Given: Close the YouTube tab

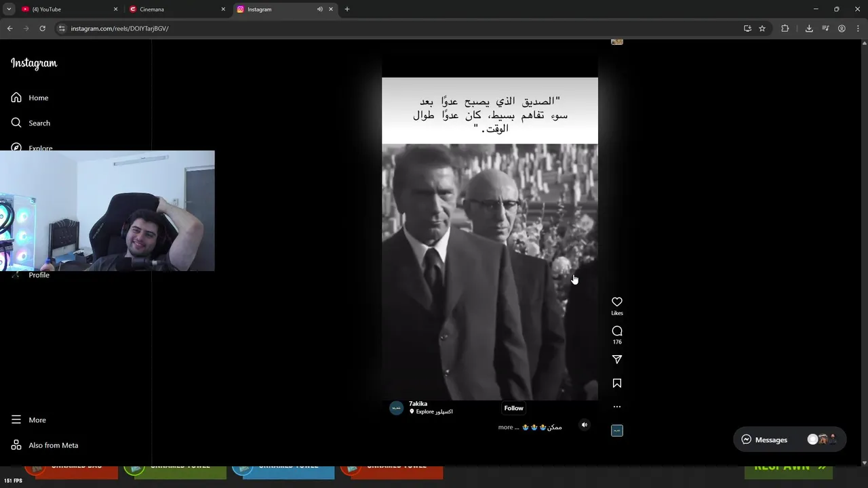Looking at the screenshot, I should (115, 9).
